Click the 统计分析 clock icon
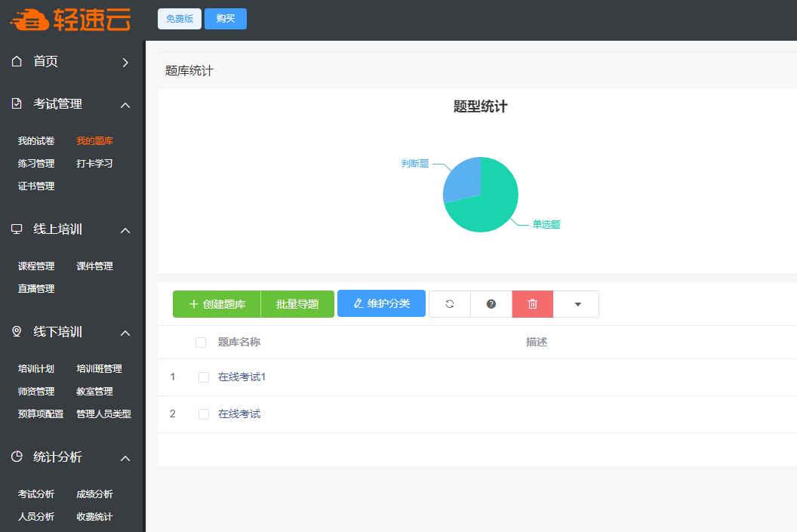This screenshot has width=797, height=532. click(x=17, y=457)
